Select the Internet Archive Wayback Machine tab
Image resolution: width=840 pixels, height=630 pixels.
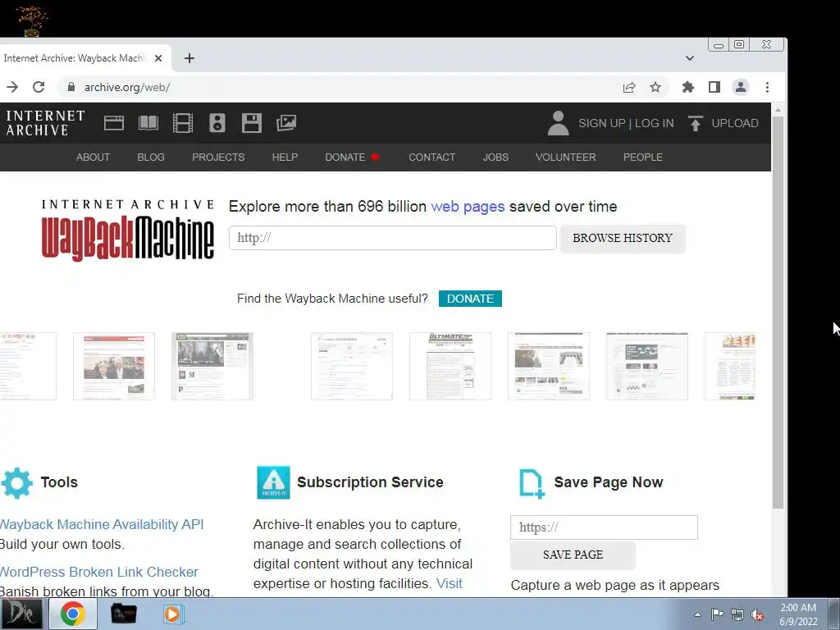74,58
